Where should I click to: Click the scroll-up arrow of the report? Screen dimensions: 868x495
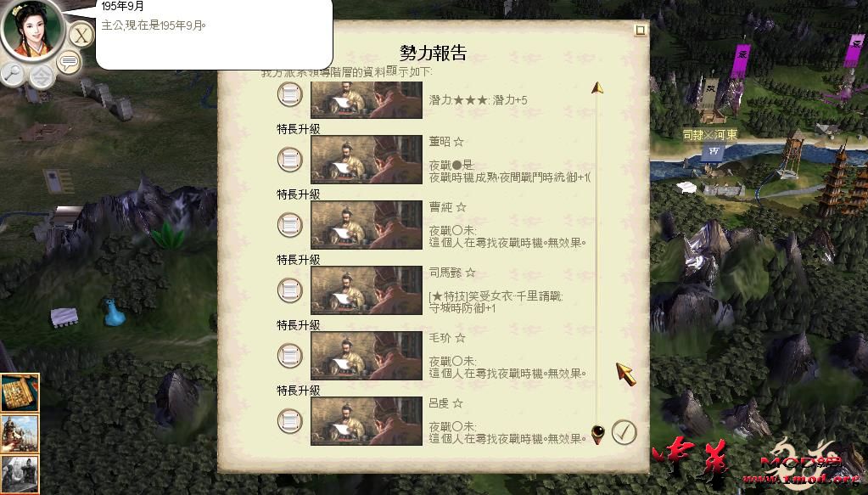[596, 87]
